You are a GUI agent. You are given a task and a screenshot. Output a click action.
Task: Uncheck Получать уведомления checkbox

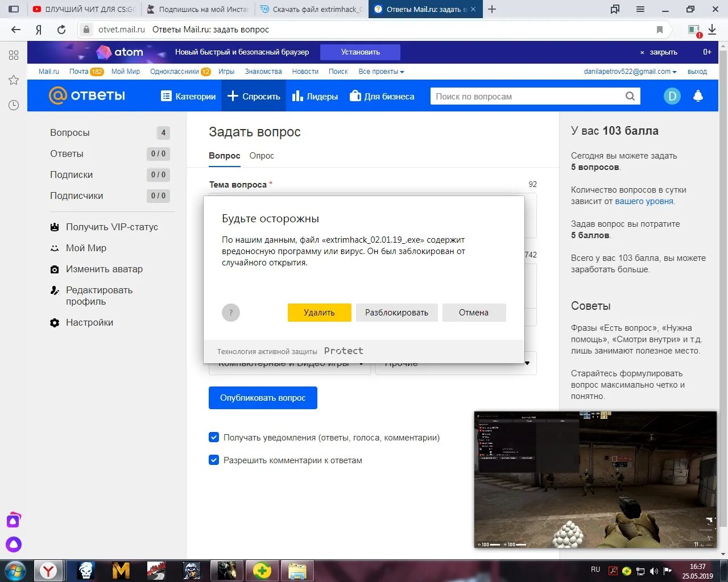(214, 437)
